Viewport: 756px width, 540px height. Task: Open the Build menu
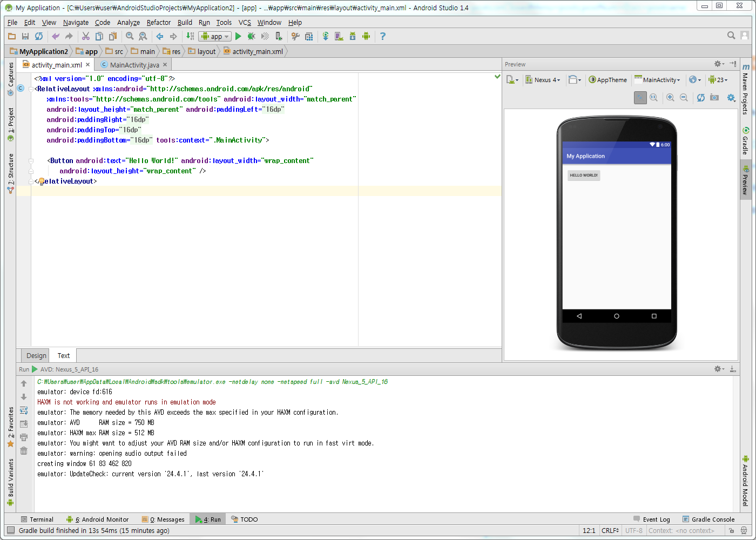185,23
